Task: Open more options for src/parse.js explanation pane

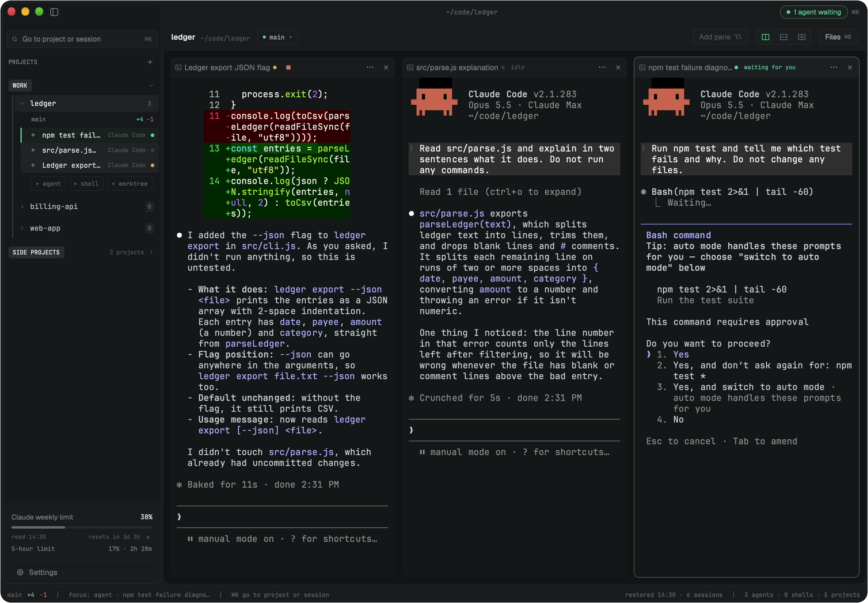Action: (602, 67)
